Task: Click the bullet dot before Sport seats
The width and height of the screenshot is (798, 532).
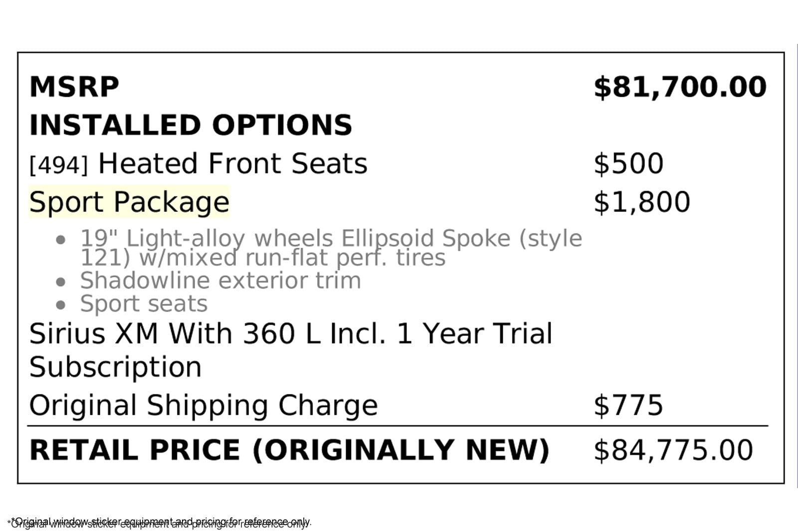Action: tap(61, 305)
